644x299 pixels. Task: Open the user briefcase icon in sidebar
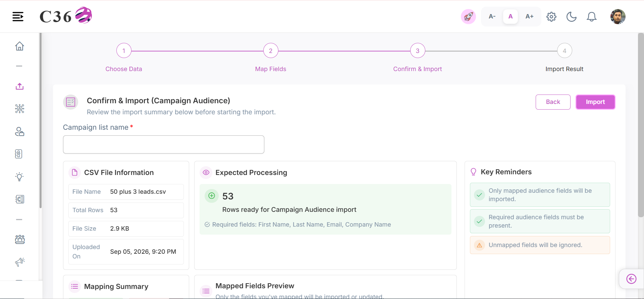coord(19,131)
